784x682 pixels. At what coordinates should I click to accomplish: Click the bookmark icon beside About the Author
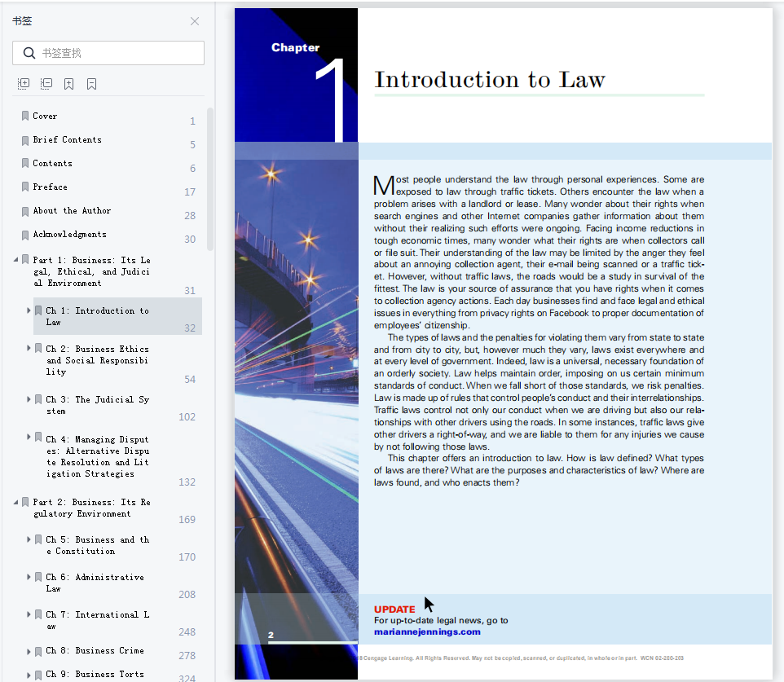(25, 211)
